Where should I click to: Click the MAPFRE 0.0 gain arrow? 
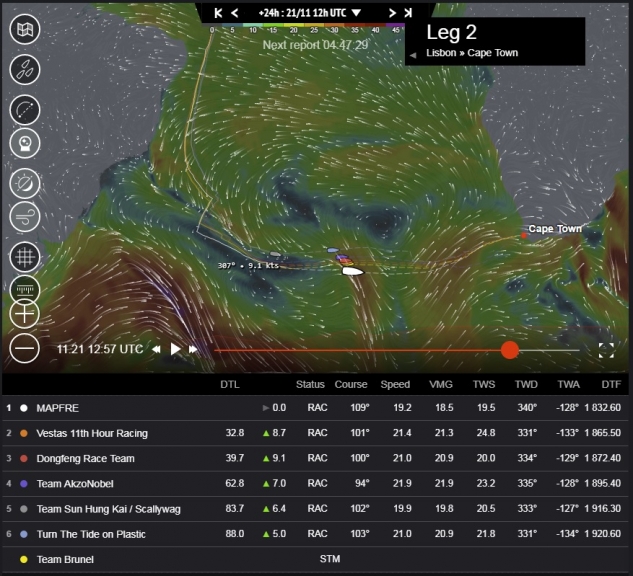click(266, 408)
